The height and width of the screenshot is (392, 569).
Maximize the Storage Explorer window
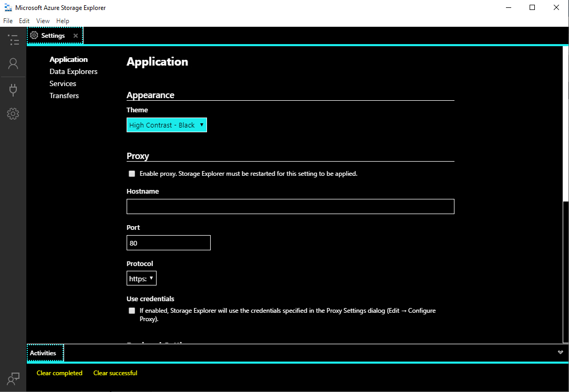tap(532, 7)
